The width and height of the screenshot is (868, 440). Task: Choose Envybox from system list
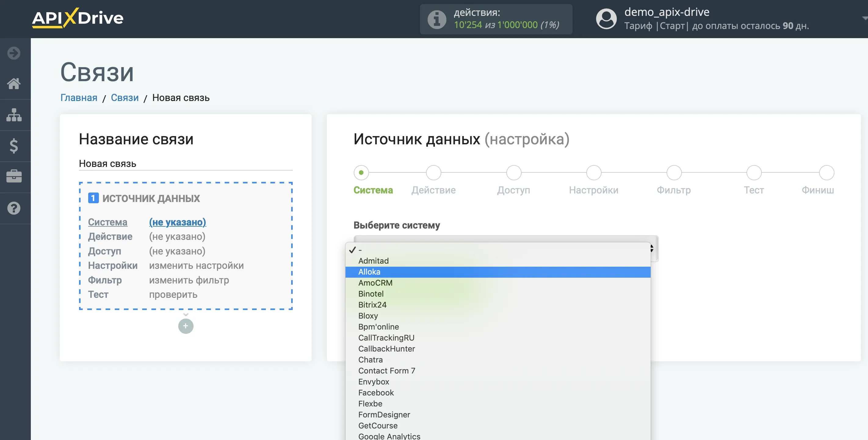pyautogui.click(x=498, y=382)
